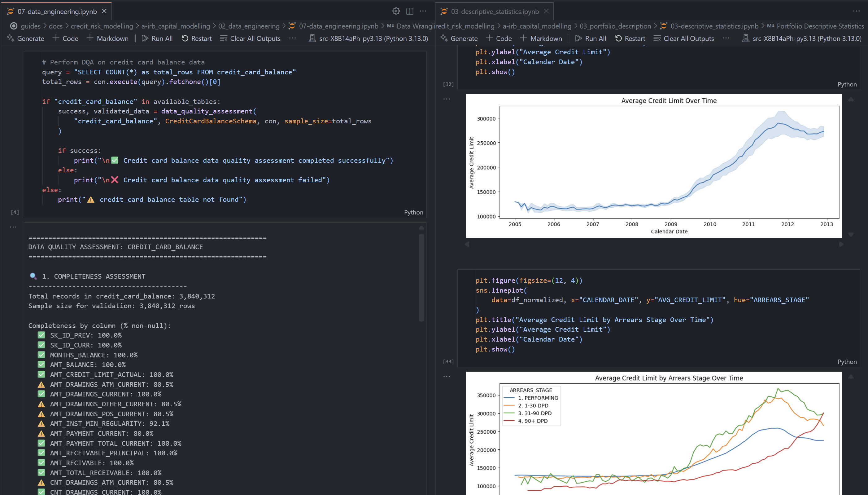The image size is (868, 495).
Task: Add Markdown cell in left notebook
Action: point(107,38)
